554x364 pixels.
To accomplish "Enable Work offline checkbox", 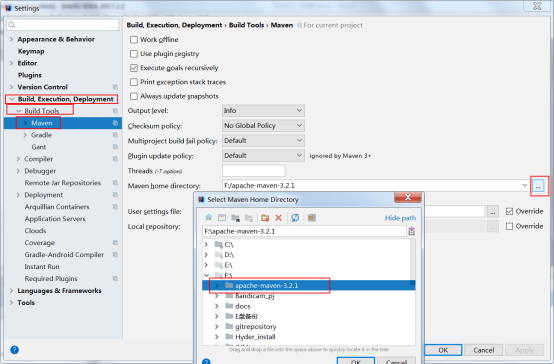I will (134, 40).
